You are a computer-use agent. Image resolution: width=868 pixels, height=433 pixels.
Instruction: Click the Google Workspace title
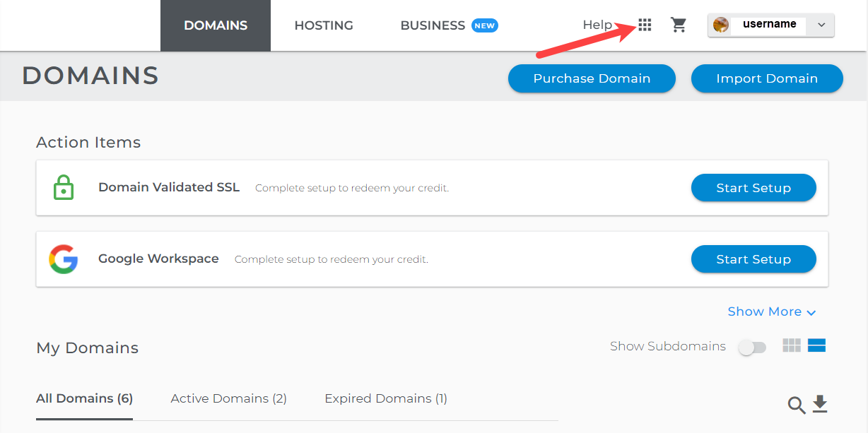pos(158,259)
